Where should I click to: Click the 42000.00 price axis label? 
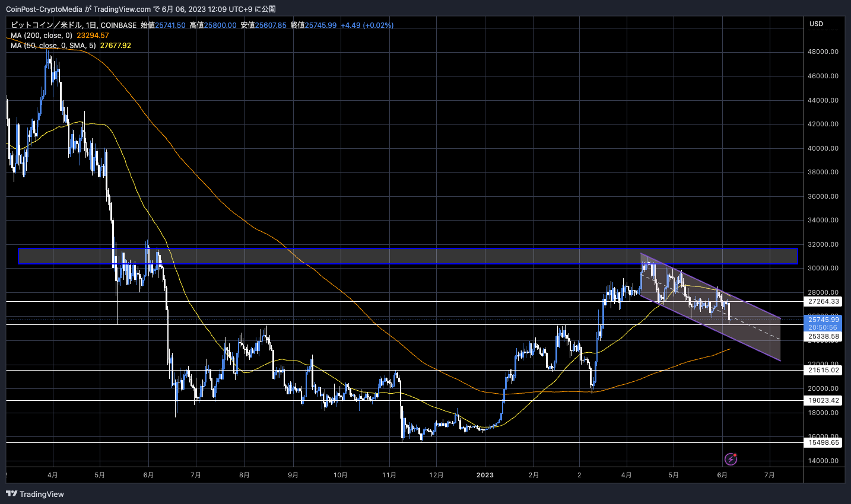click(x=823, y=124)
